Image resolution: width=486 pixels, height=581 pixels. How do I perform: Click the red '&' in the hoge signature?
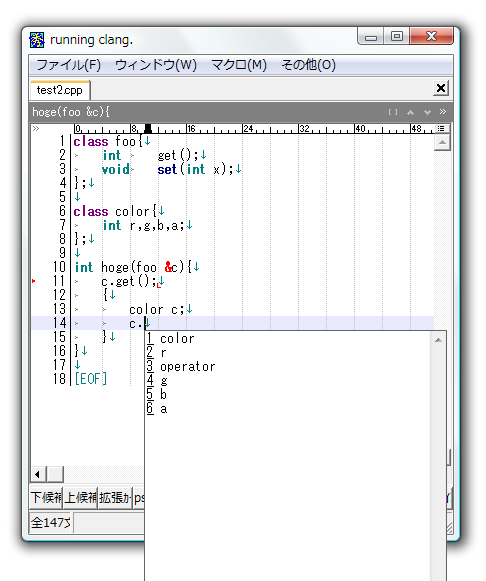168,267
